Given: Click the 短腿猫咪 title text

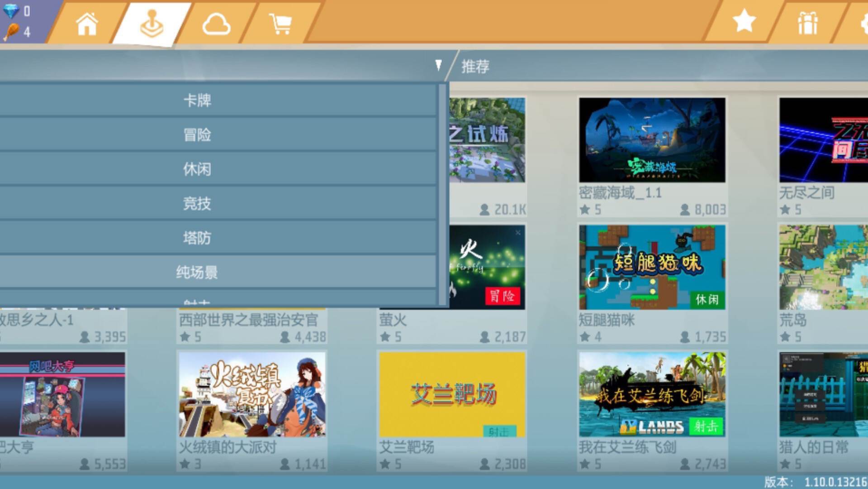Looking at the screenshot, I should [x=607, y=320].
